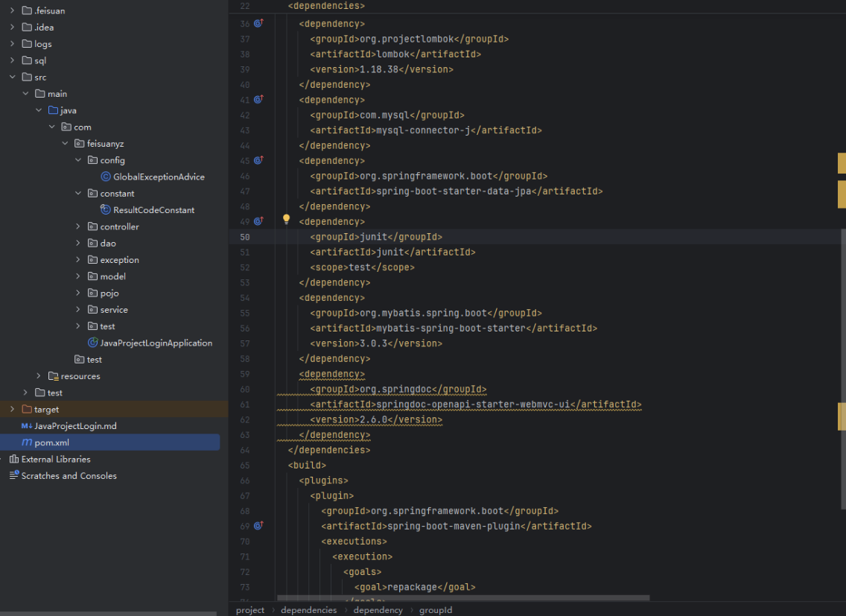Expand the target folder

pyautogui.click(x=13, y=410)
